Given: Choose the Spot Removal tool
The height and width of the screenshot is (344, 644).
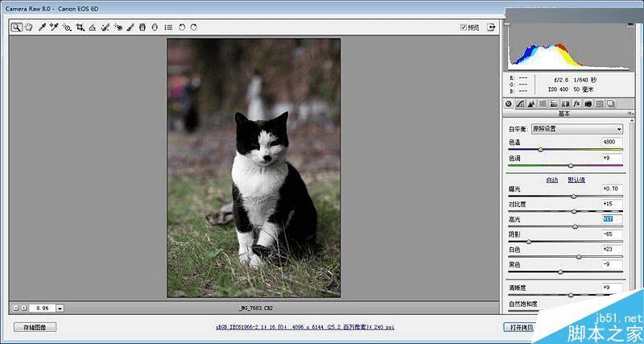Looking at the screenshot, I should [105, 27].
